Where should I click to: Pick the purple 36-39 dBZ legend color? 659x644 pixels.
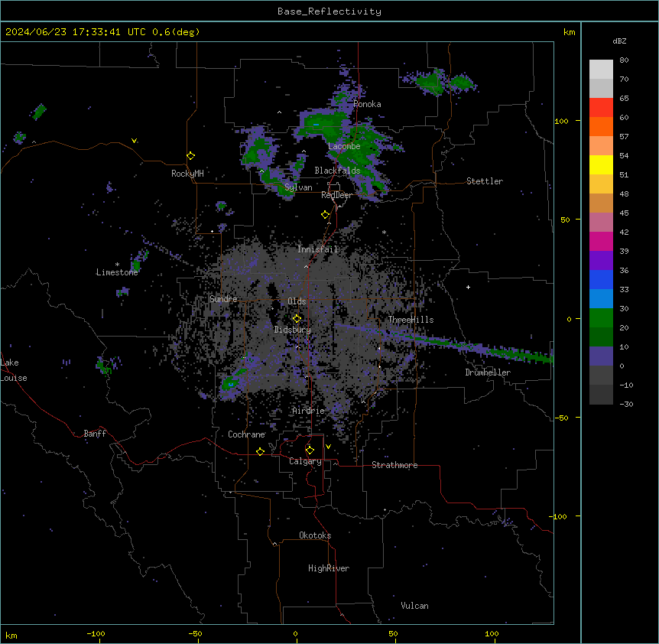point(601,261)
